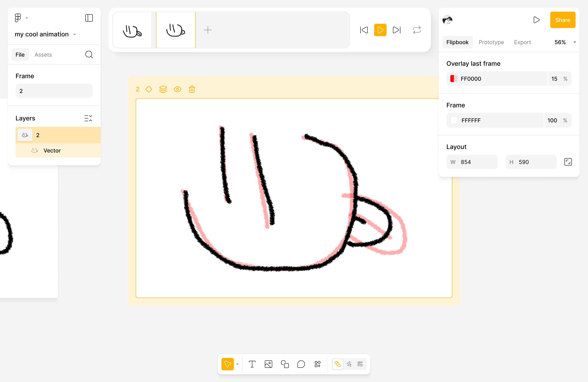Switch to the Prototype tab
The height and width of the screenshot is (382, 588).
click(x=491, y=42)
